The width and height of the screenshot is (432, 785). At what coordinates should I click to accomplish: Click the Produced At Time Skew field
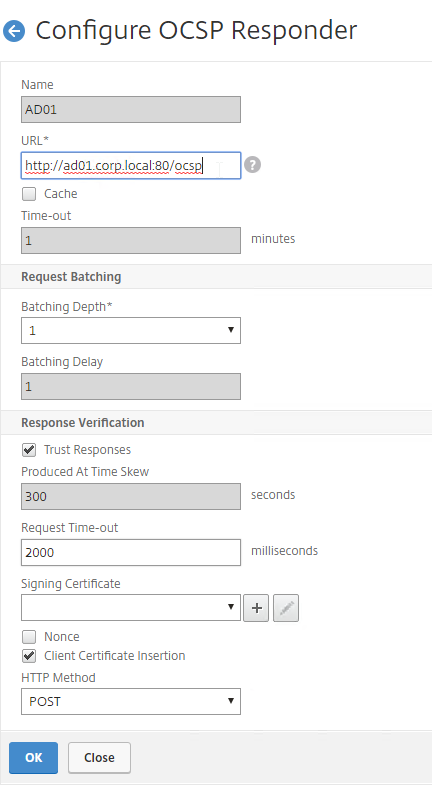[x=131, y=497]
